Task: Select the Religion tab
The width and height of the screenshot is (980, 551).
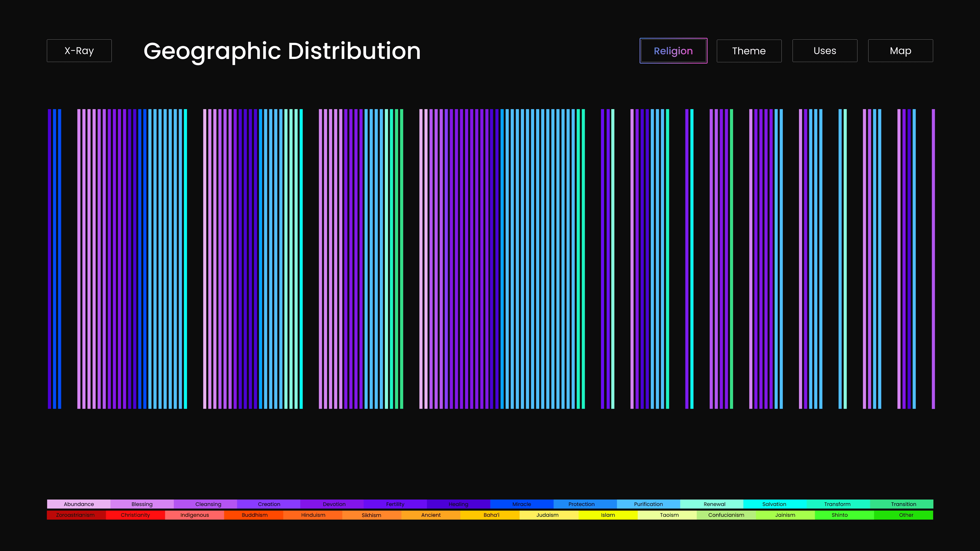Action: point(673,51)
